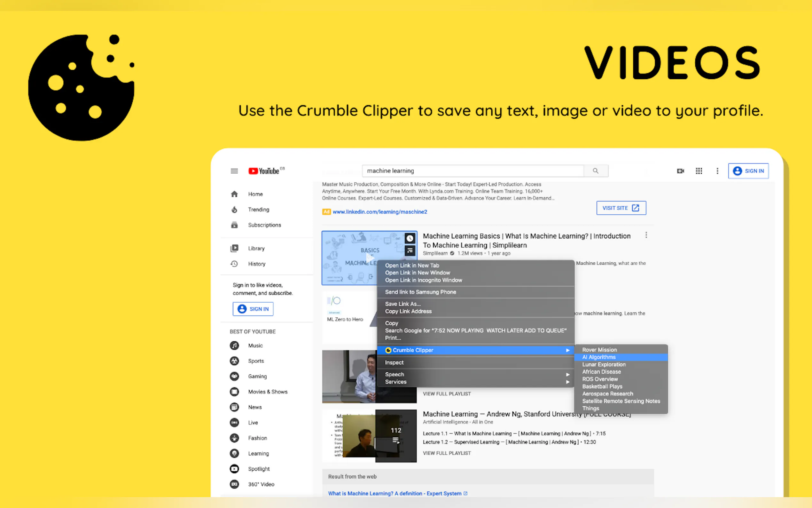Select Satellite Remote Sensing Notes entry
The width and height of the screenshot is (812, 508).
pyautogui.click(x=621, y=401)
